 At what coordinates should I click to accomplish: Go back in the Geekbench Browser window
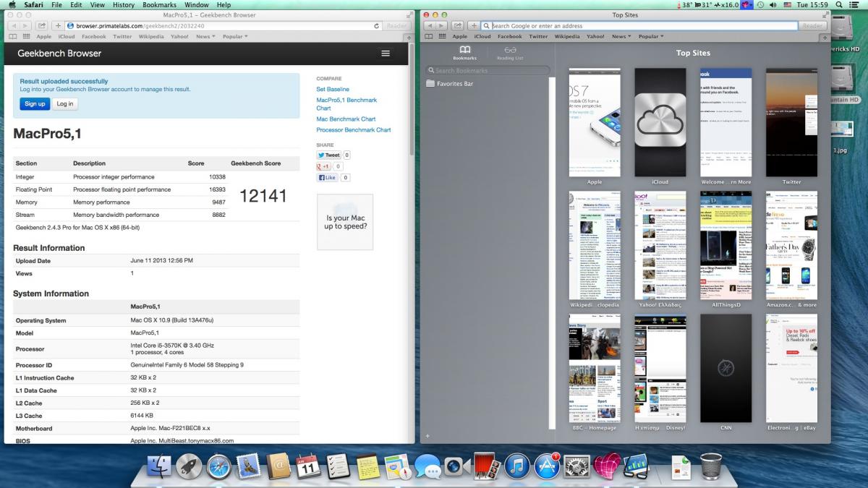point(12,25)
